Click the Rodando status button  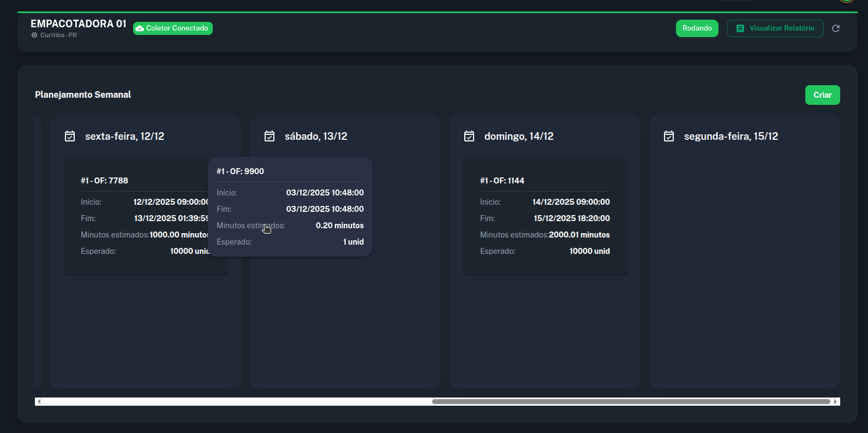click(x=697, y=28)
